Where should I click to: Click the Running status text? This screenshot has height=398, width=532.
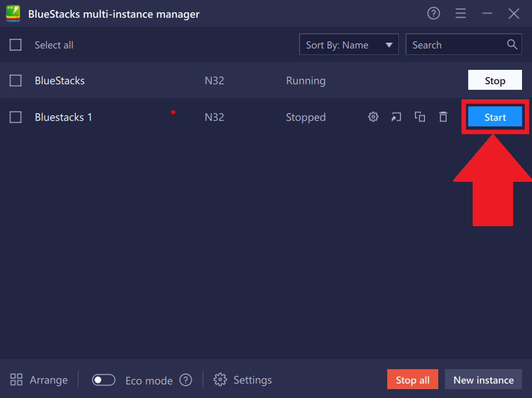(306, 81)
